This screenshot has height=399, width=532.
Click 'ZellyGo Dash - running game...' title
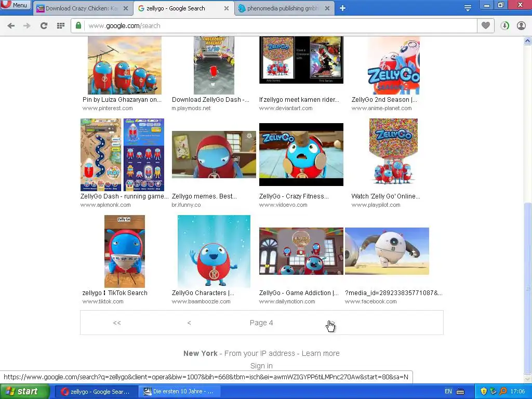(124, 196)
